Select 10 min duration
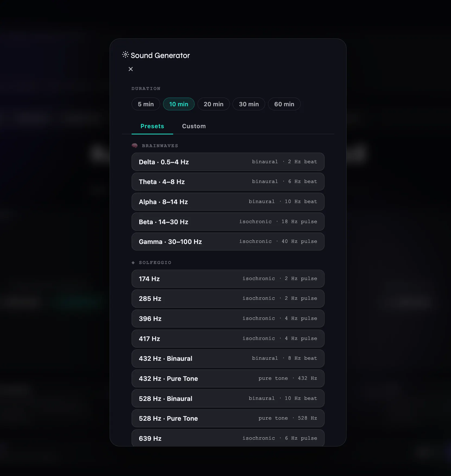The image size is (451, 476). [x=179, y=104]
